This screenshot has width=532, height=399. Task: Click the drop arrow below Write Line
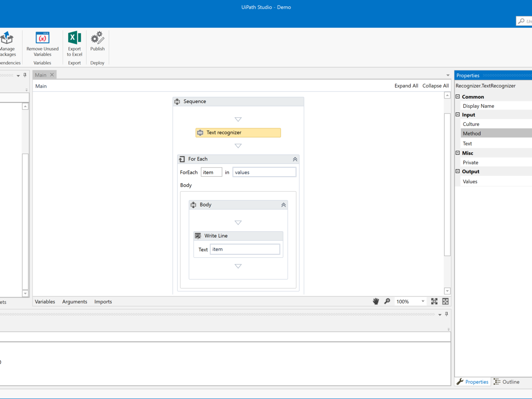(x=238, y=266)
